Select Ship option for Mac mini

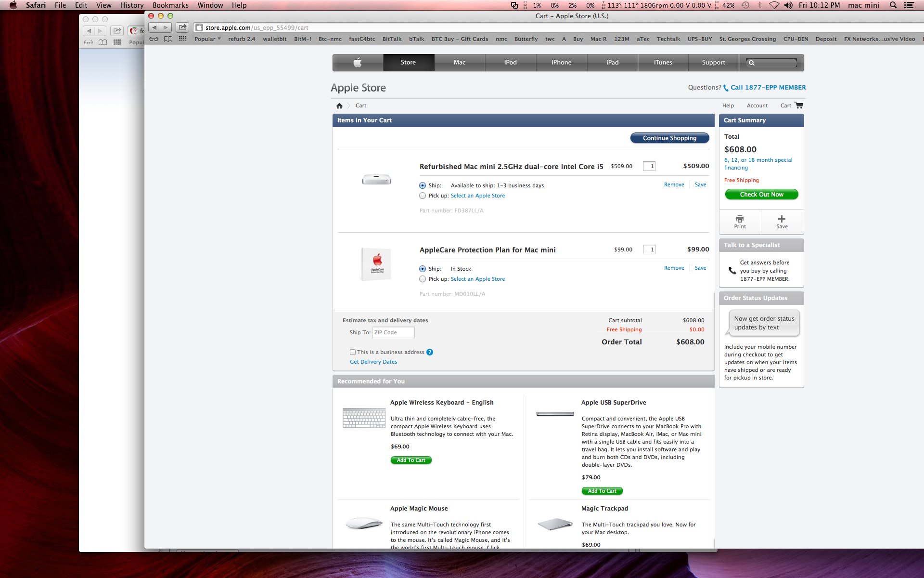[423, 185]
